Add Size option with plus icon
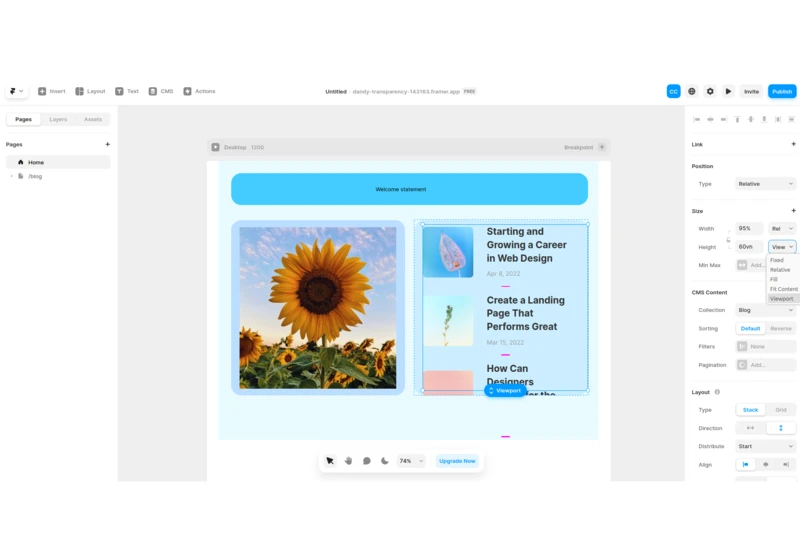 [x=793, y=211]
